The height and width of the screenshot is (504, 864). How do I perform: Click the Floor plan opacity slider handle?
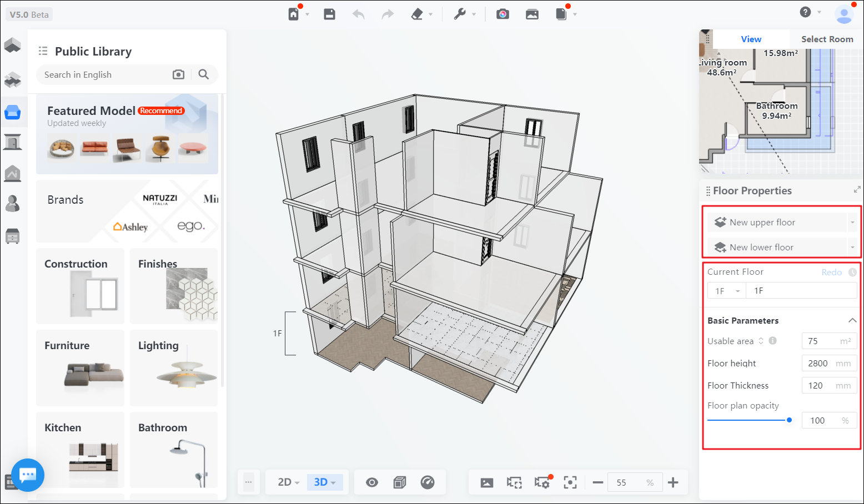click(x=789, y=420)
